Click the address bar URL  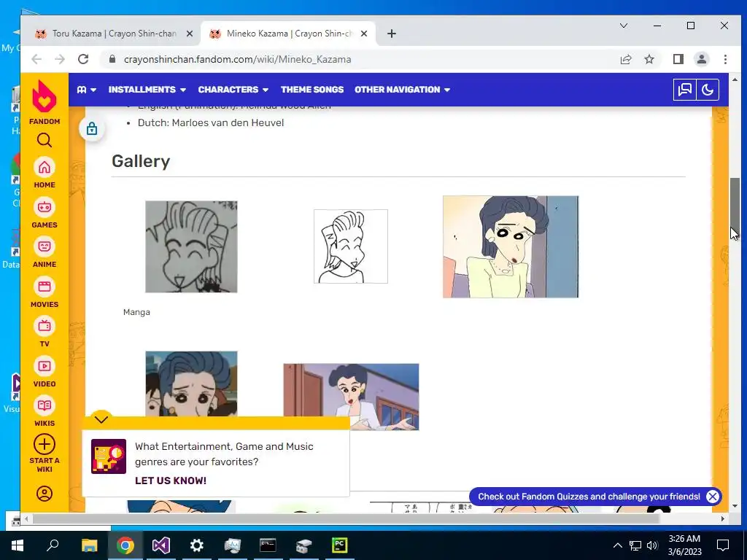pos(237,60)
